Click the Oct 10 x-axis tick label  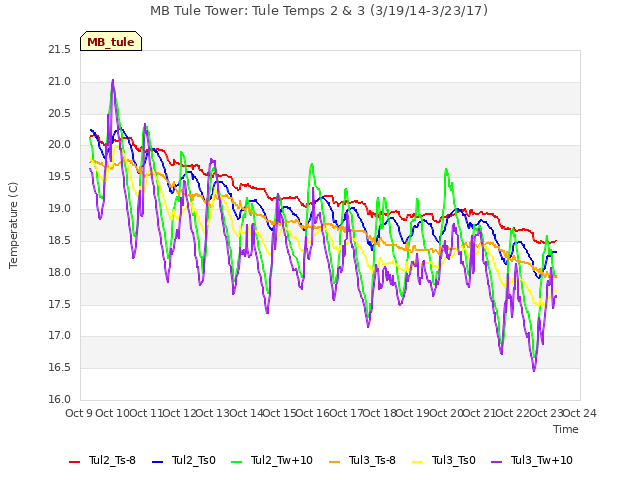tap(113, 413)
